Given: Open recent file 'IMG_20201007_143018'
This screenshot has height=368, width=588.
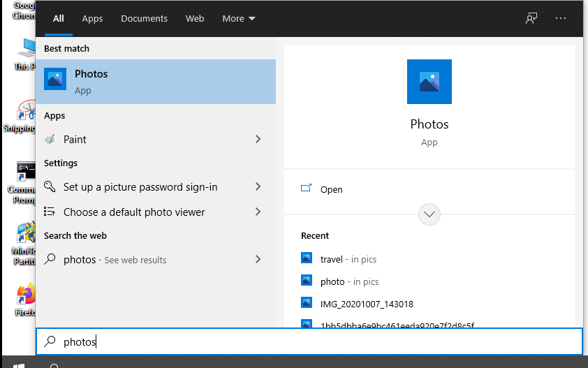Looking at the screenshot, I should 367,304.
